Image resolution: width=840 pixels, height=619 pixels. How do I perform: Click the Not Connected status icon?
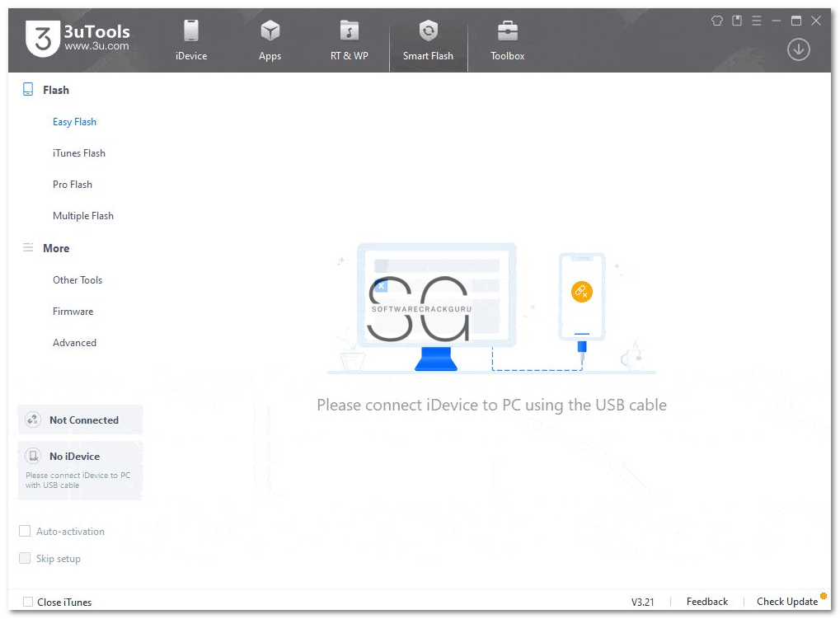tap(33, 420)
